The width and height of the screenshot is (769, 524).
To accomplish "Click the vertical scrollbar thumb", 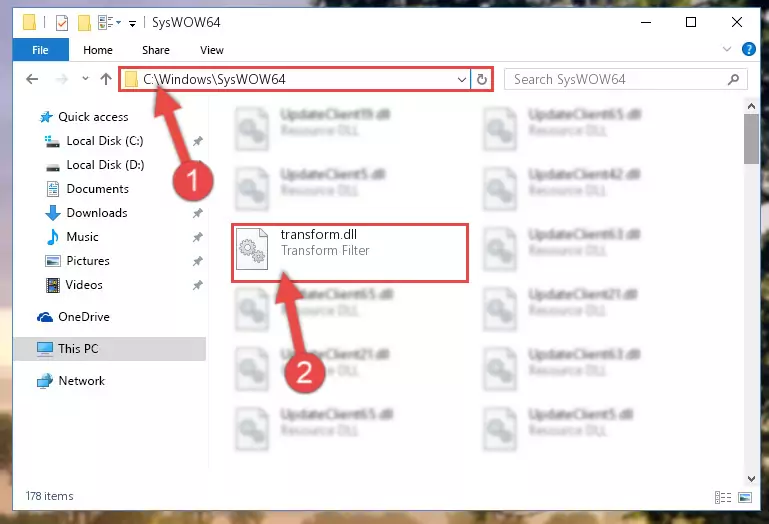I will pos(751,138).
